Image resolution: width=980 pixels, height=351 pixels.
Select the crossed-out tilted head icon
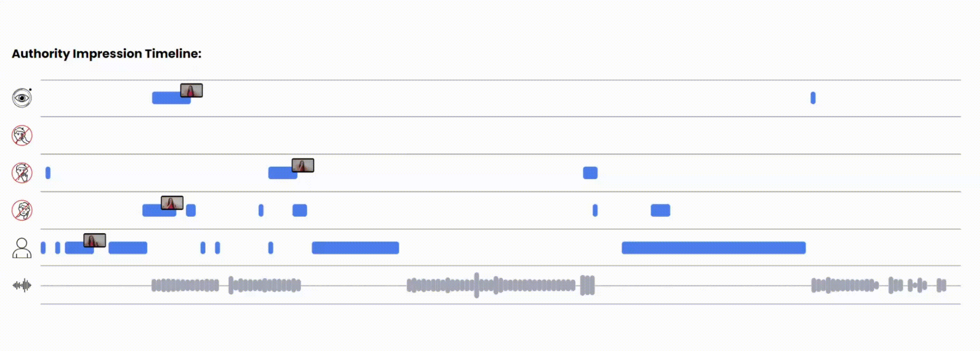pos(22,211)
